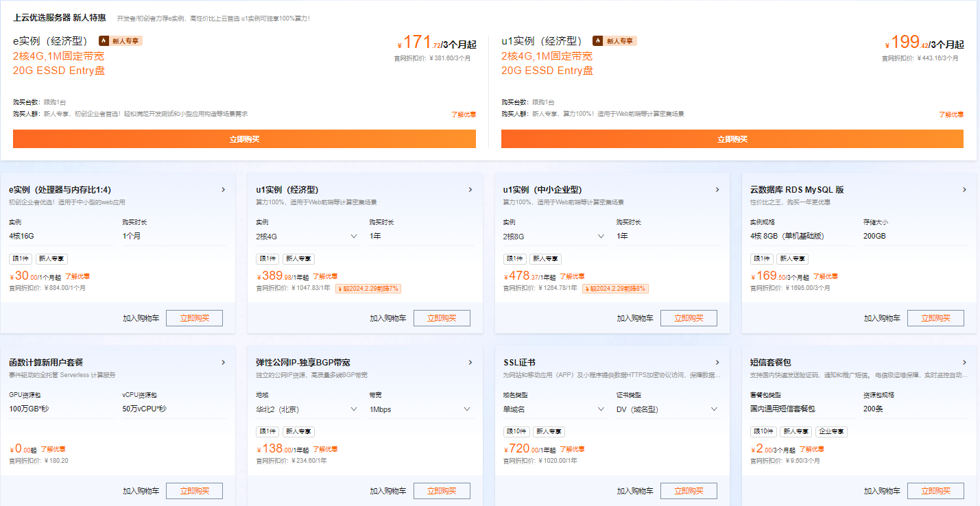Image resolution: width=980 pixels, height=506 pixels.
Task: Click the 200GB storage size value
Action: (x=874, y=237)
